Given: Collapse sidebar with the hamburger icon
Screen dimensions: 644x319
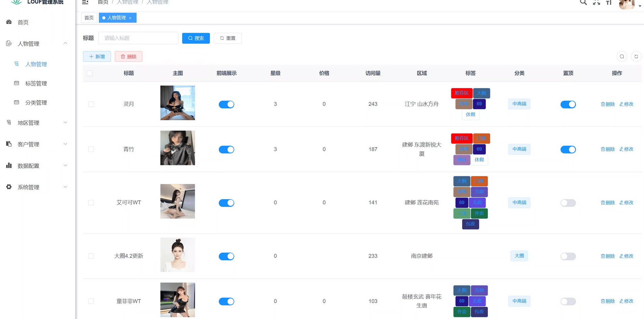Looking at the screenshot, I should [x=85, y=2].
